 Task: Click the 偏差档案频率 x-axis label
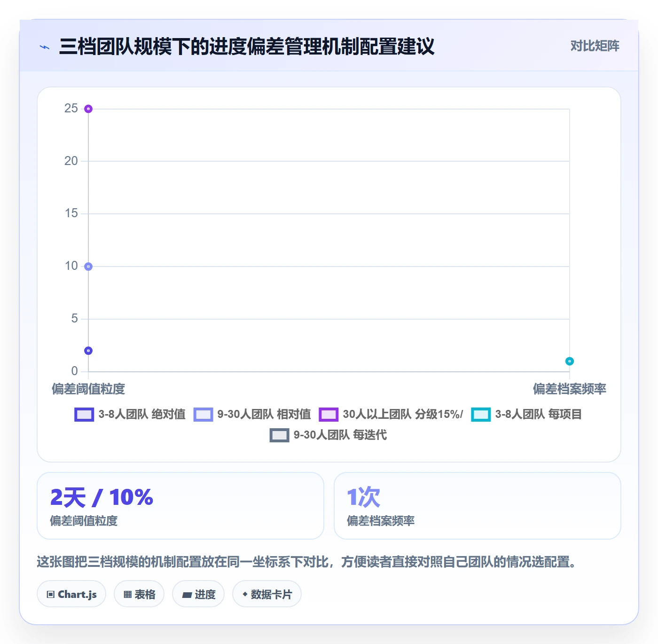(x=569, y=389)
